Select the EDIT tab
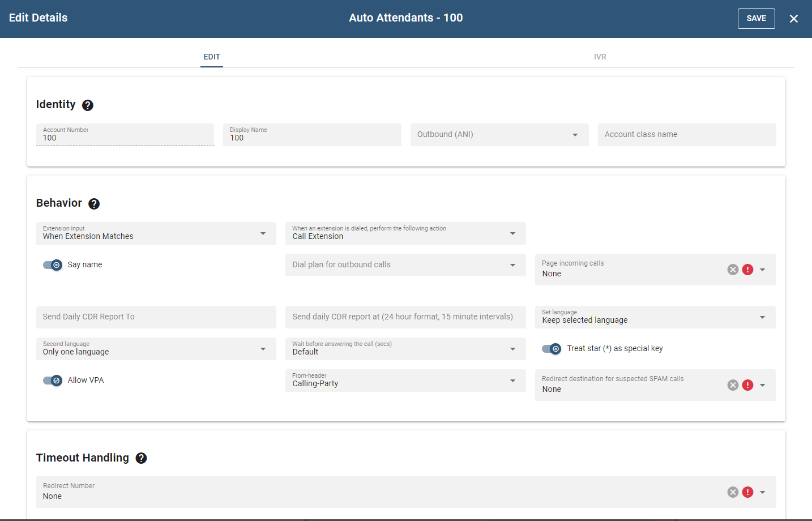Image resolution: width=812 pixels, height=521 pixels. coord(212,57)
